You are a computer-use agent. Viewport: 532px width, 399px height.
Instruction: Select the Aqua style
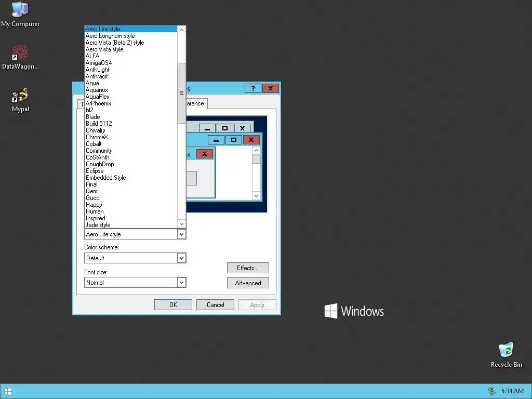click(x=130, y=84)
